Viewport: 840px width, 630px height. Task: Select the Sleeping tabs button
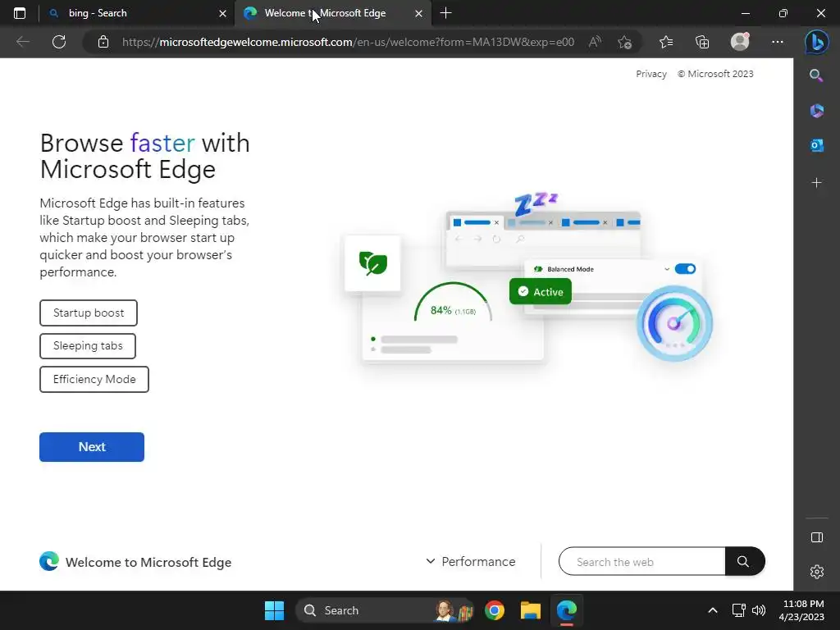[88, 346]
